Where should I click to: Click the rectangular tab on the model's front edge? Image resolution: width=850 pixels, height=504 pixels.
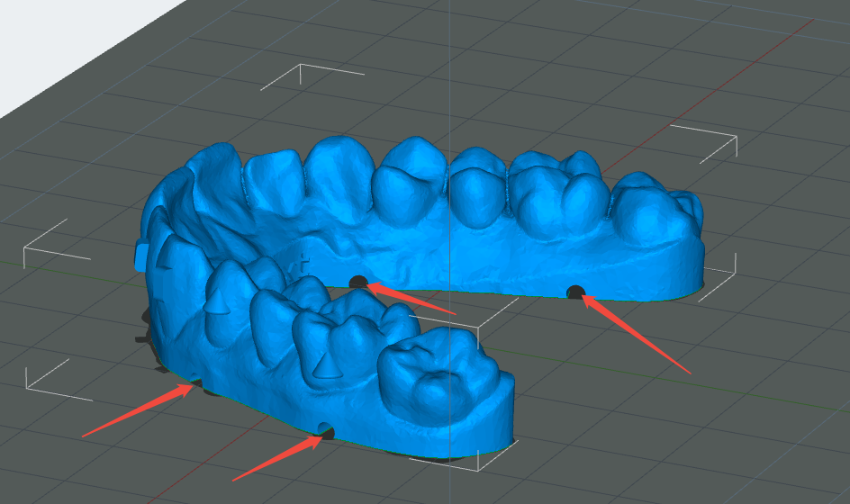[141, 255]
